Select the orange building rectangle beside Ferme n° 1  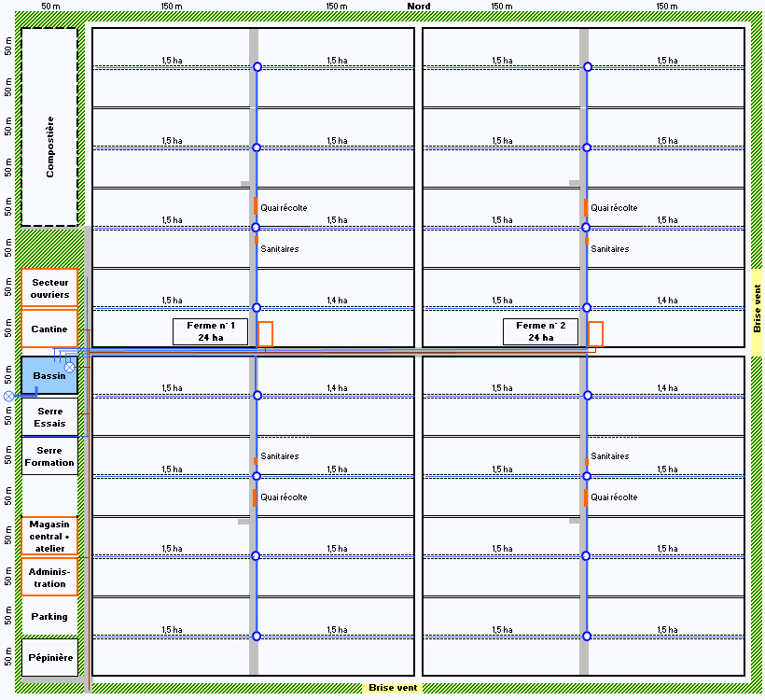pyautogui.click(x=265, y=334)
